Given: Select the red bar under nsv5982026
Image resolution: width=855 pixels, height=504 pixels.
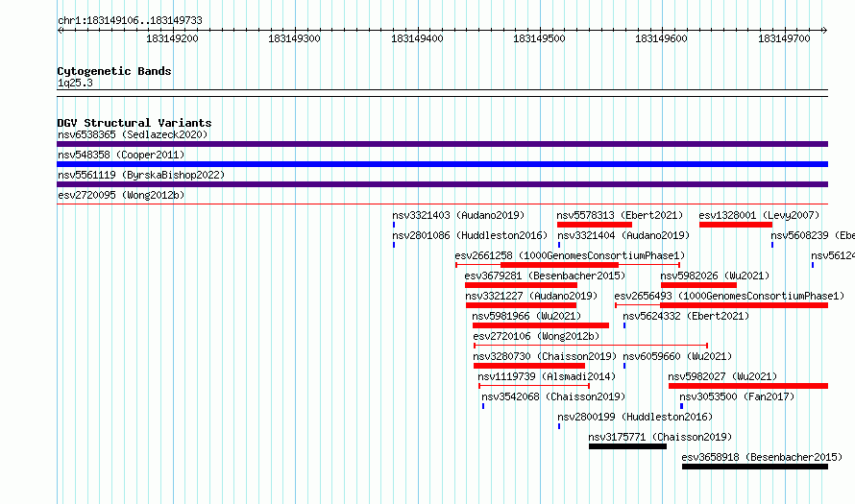Looking at the screenshot, I should point(698,285).
